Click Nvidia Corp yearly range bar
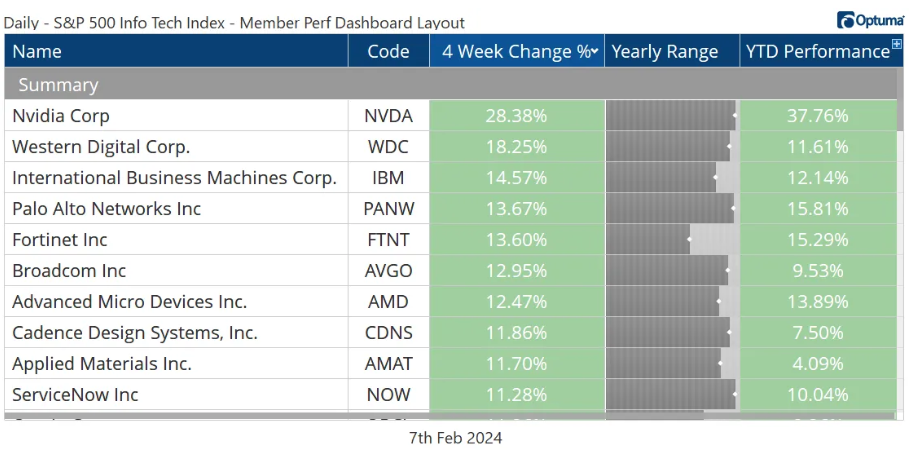The width and height of the screenshot is (921, 455). pos(672,116)
